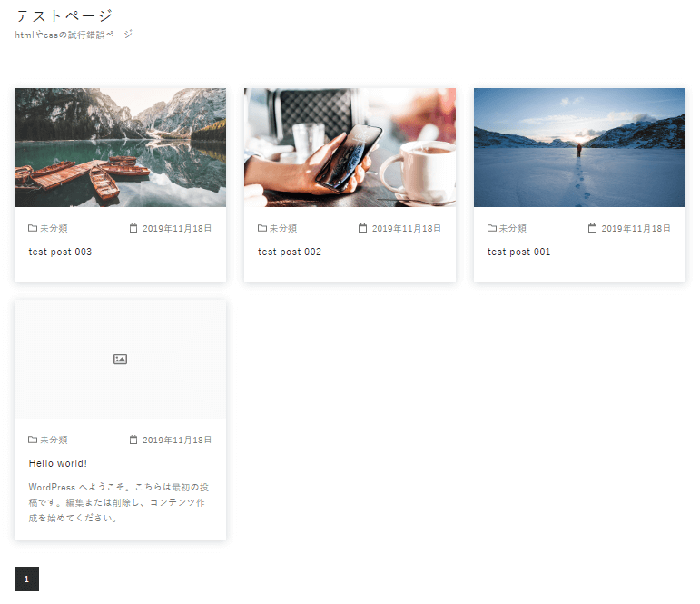Click the Hello world! excerpt text
The height and width of the screenshot is (604, 700).
pyautogui.click(x=119, y=502)
